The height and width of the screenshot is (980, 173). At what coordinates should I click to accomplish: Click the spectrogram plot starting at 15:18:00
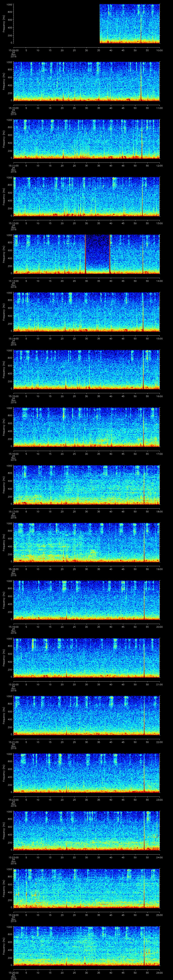(x=87, y=542)
